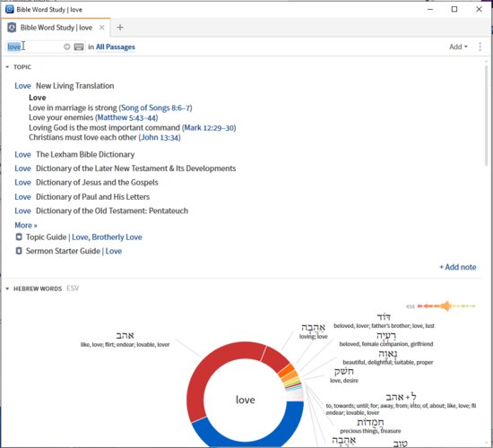The height and width of the screenshot is (448, 493).
Task: Open the Add dropdown menu
Action: (458, 47)
